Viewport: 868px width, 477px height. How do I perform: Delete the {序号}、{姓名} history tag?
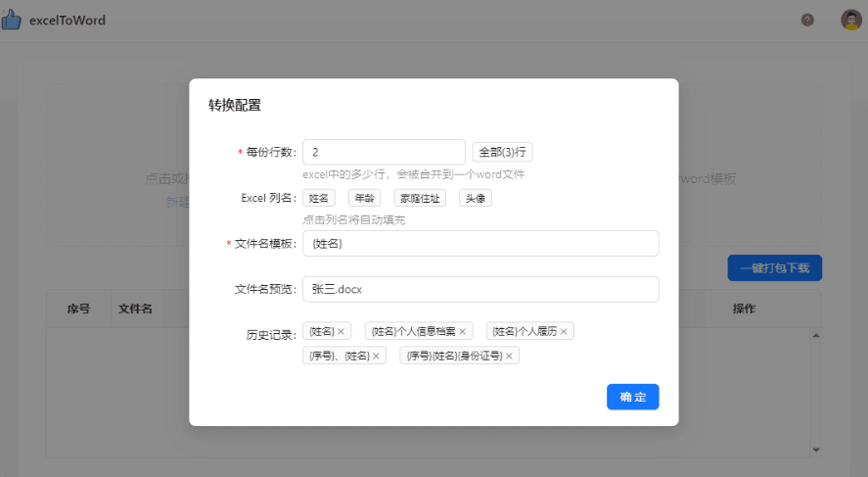coord(376,357)
